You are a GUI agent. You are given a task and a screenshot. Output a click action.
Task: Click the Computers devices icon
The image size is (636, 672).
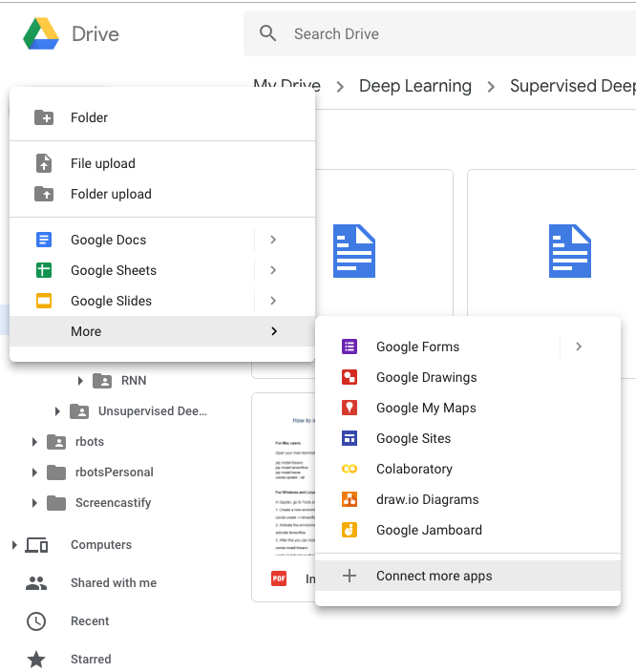point(36,545)
